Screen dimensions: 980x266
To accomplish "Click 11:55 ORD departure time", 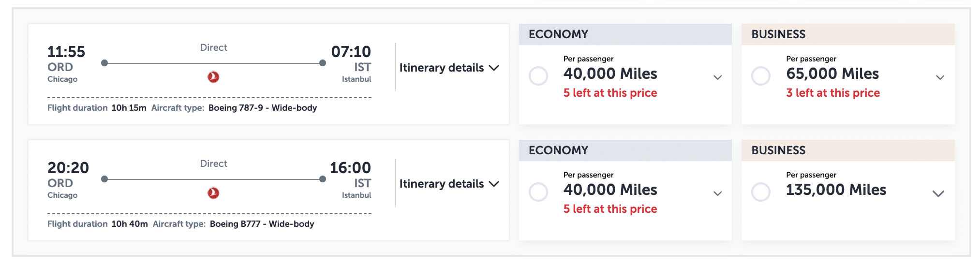I will [x=66, y=52].
